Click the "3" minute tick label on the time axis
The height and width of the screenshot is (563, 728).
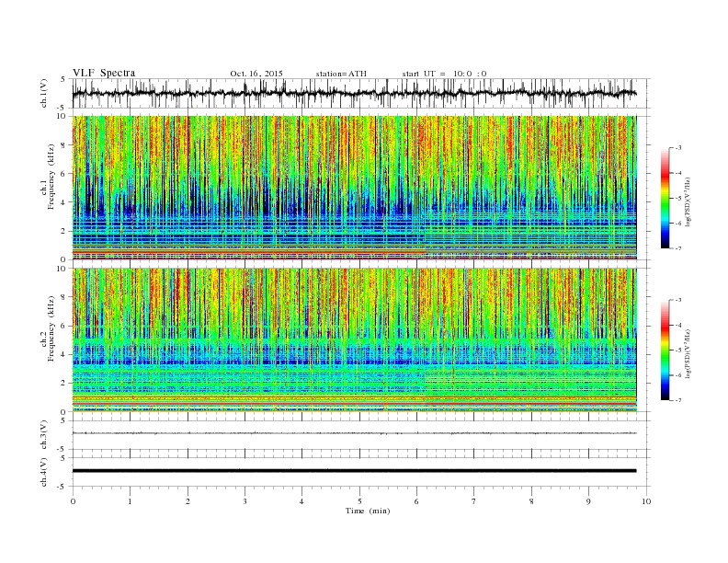click(x=245, y=501)
